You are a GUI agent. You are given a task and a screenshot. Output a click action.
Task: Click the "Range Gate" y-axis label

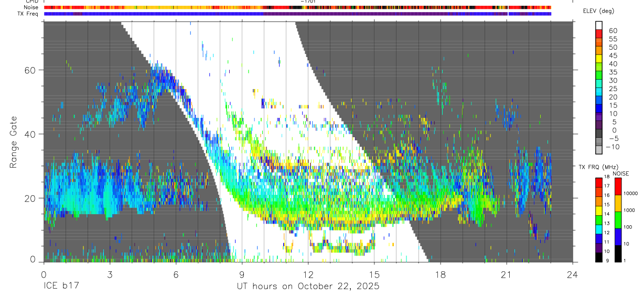coord(14,142)
